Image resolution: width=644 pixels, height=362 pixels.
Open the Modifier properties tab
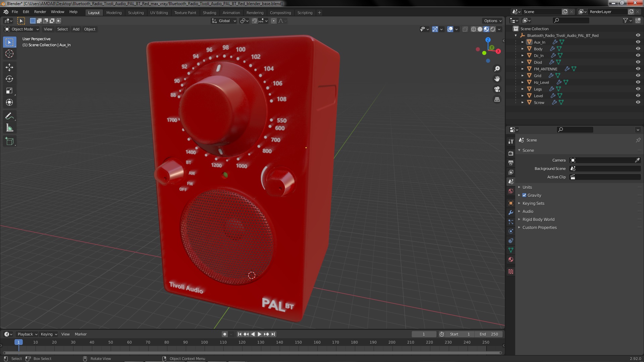pos(511,213)
